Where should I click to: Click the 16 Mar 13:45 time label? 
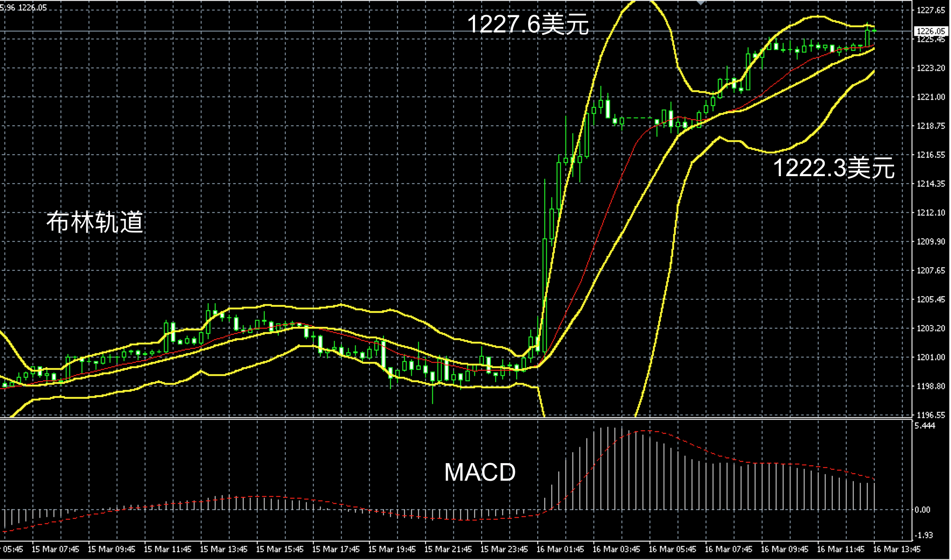pos(897,549)
